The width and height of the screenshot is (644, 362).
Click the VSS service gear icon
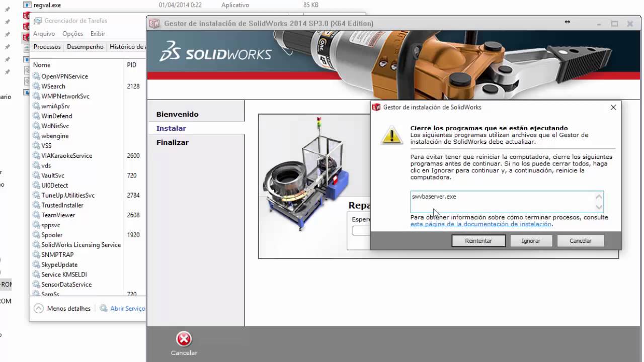point(36,146)
